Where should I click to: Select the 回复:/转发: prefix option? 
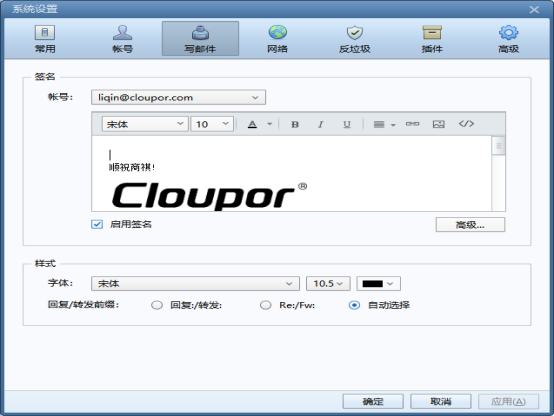pyautogui.click(x=157, y=305)
